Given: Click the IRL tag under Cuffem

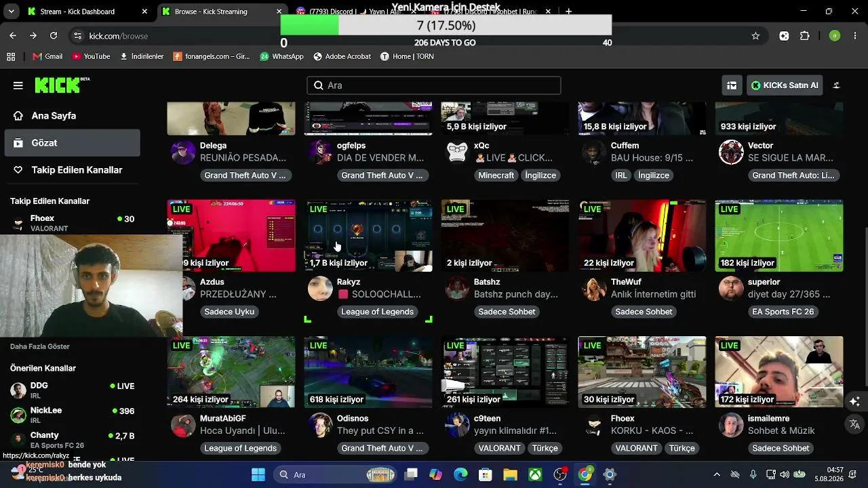Looking at the screenshot, I should click(620, 176).
